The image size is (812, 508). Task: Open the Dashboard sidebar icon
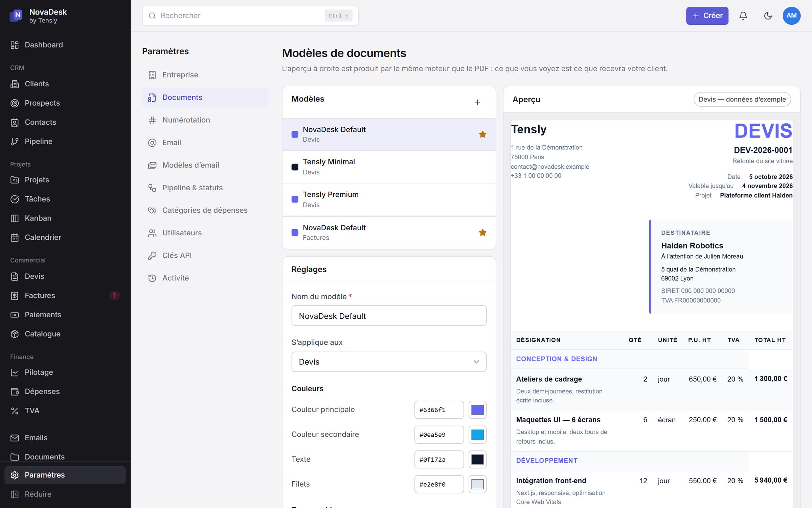15,45
